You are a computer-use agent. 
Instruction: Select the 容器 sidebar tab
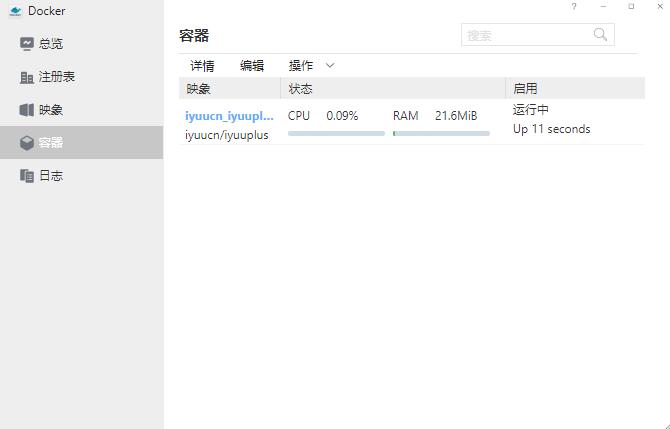82,142
